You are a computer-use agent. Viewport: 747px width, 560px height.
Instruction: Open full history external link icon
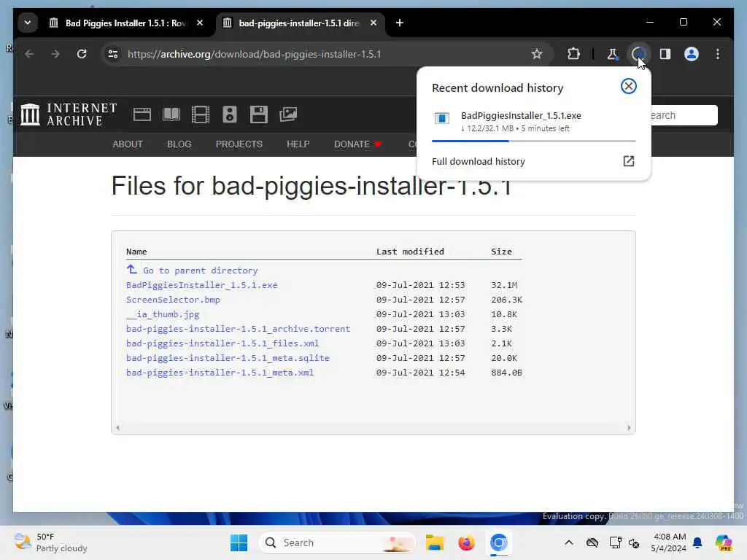[x=628, y=161]
